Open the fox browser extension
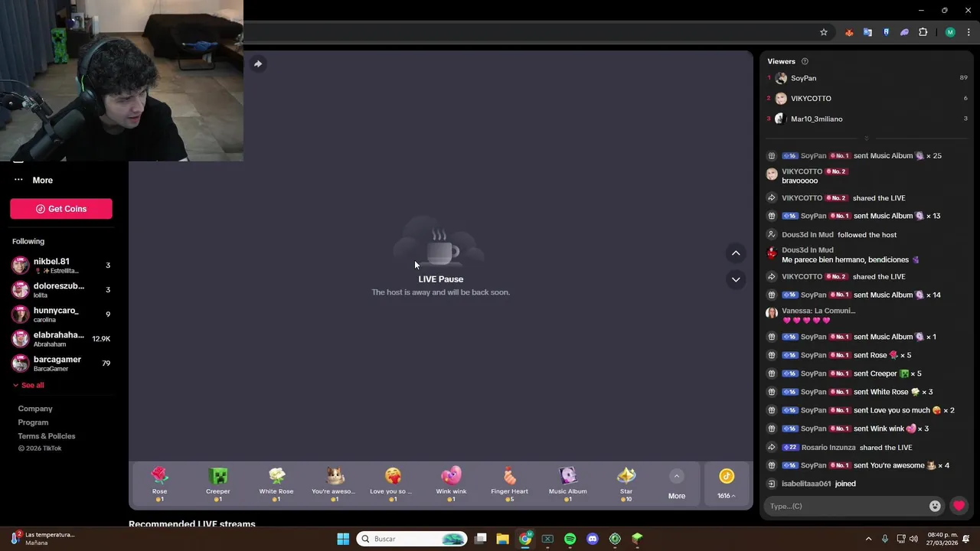Viewport: 980px width, 551px height. (849, 32)
